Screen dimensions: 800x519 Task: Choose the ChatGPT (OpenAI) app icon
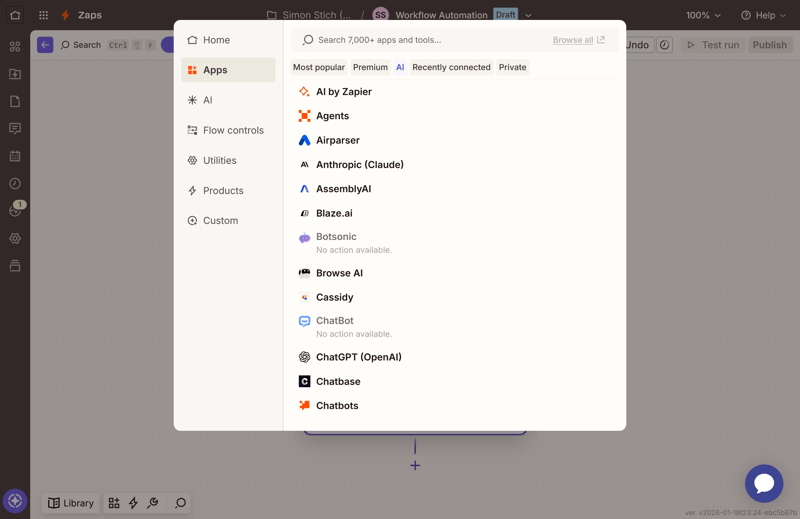(304, 357)
